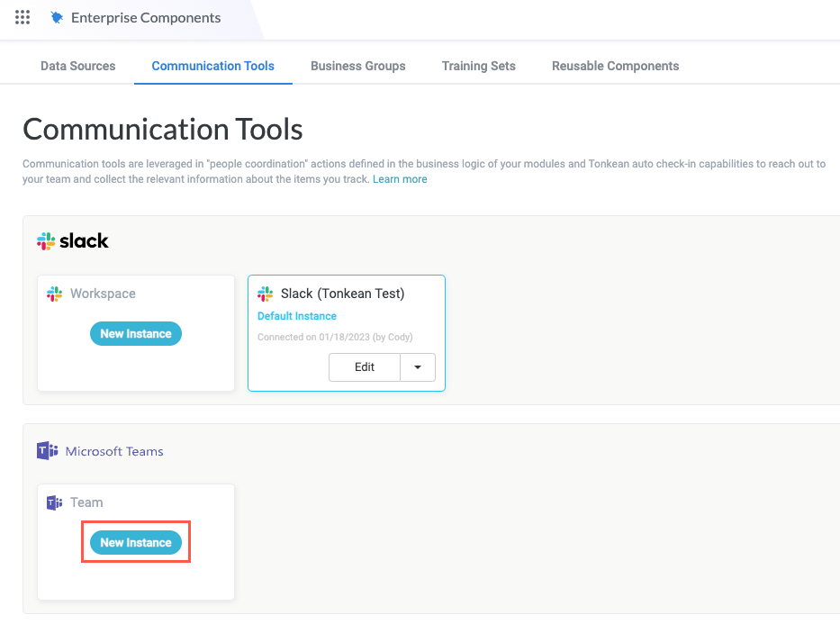Click the Microsoft Teams section logo
This screenshot has height=624, width=840.
coord(48,451)
